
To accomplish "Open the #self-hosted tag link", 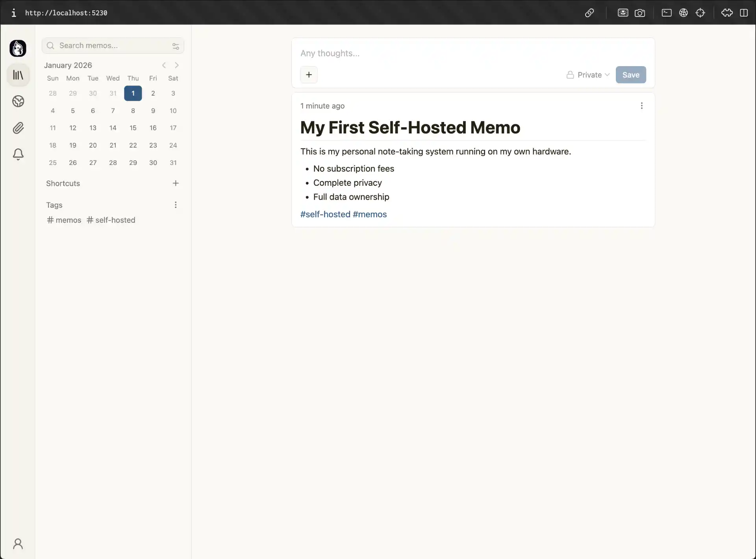I will point(324,214).
